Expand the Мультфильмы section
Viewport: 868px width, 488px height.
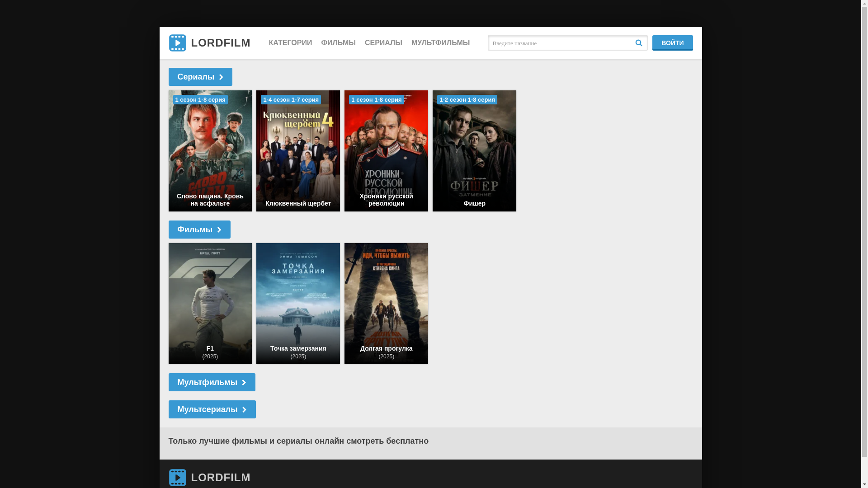pos(212,382)
